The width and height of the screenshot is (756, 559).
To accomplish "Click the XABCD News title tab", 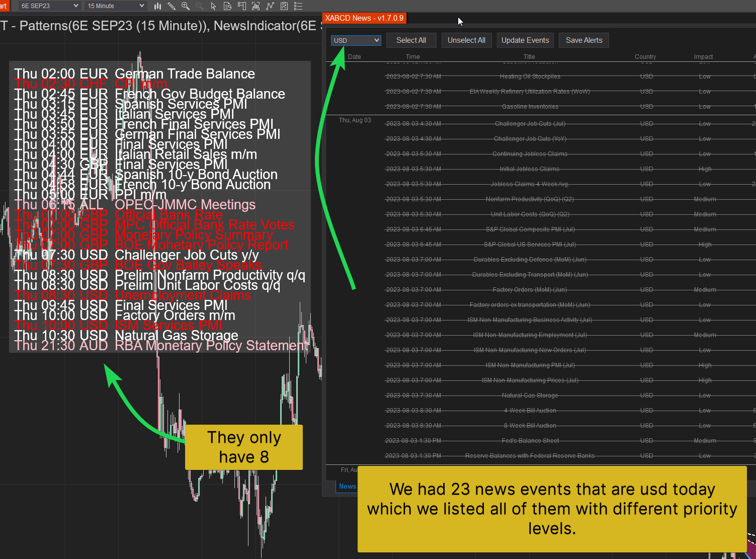I will click(x=364, y=18).
